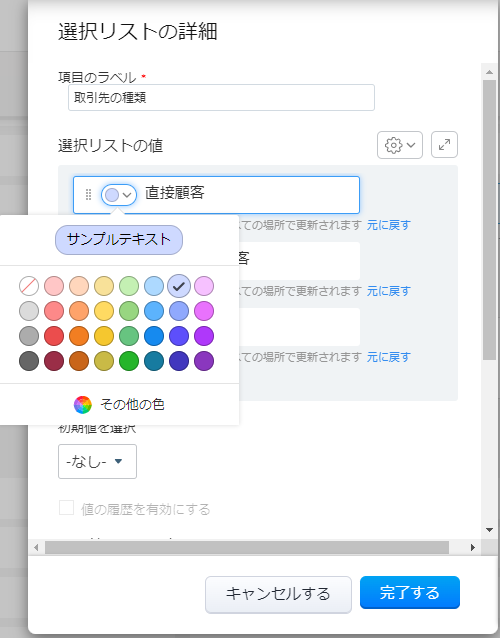Click 元に戻す link under 直接顧客

click(x=389, y=225)
